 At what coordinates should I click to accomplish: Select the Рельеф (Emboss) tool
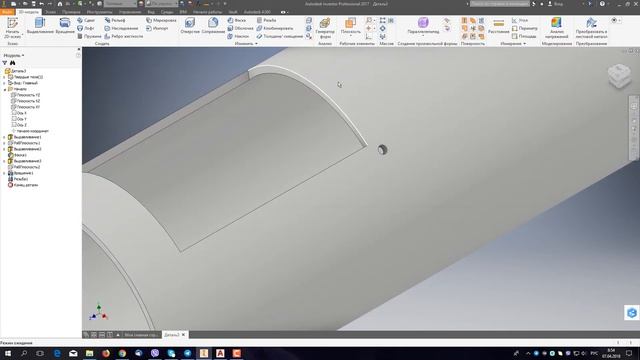(x=115, y=20)
